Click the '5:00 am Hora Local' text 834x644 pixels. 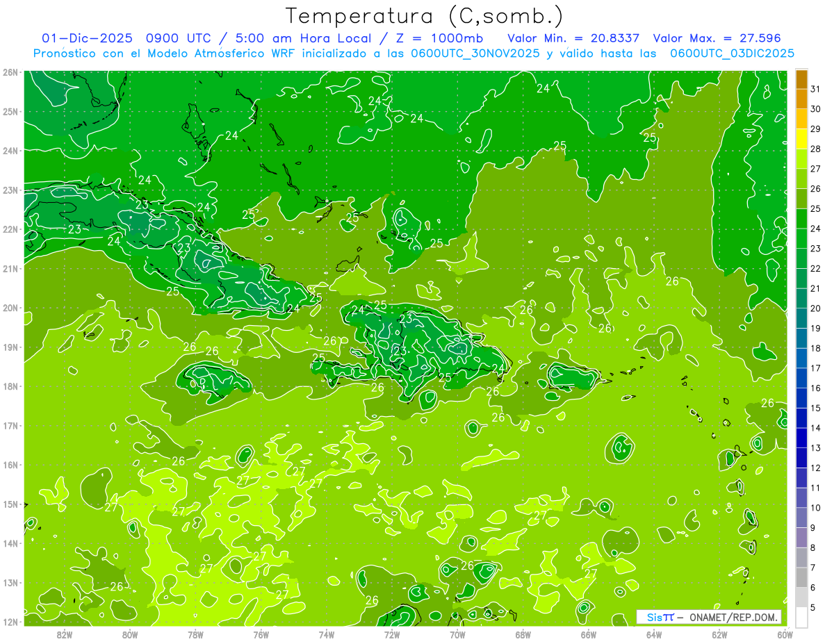click(x=304, y=38)
